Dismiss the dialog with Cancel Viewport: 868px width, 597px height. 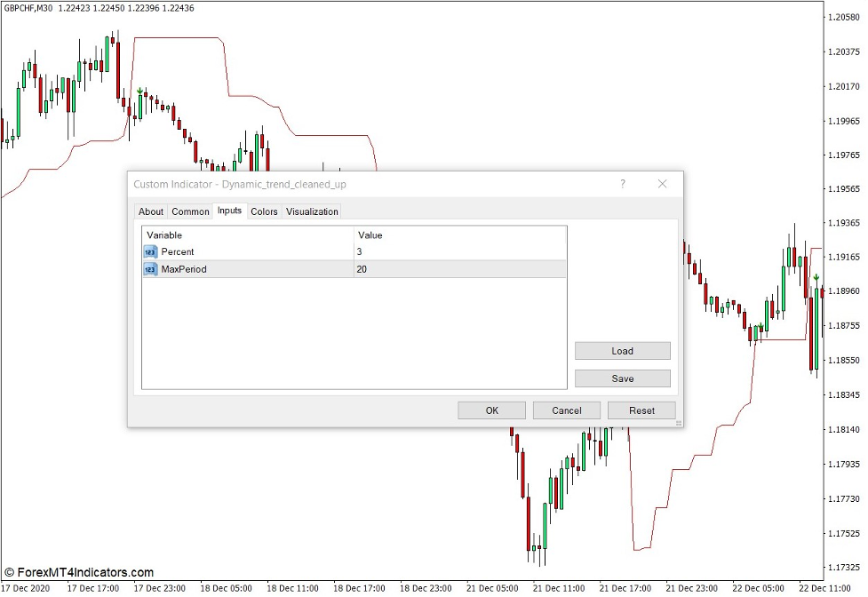(566, 410)
